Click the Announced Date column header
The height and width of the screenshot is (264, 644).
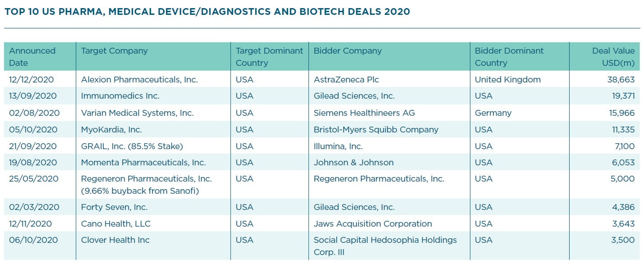click(x=32, y=57)
